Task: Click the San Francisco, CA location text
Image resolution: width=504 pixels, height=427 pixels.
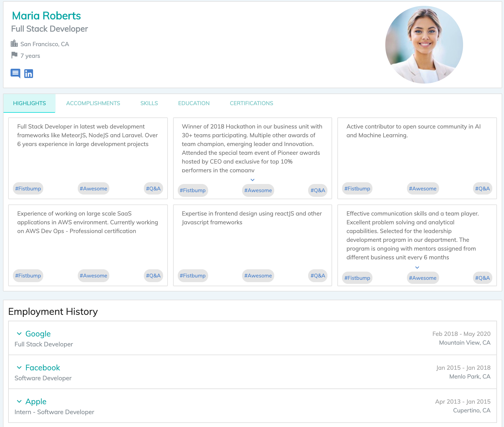Action: (45, 44)
